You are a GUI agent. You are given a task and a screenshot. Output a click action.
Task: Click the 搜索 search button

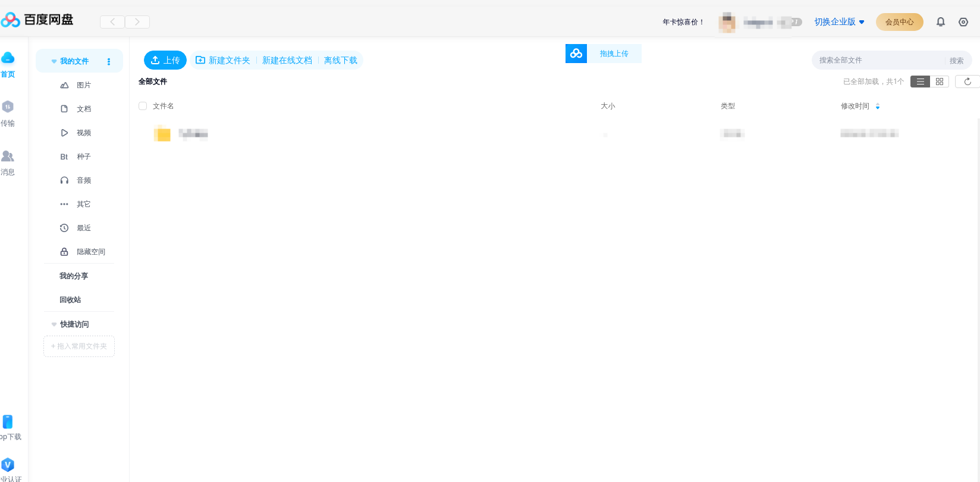[957, 61]
